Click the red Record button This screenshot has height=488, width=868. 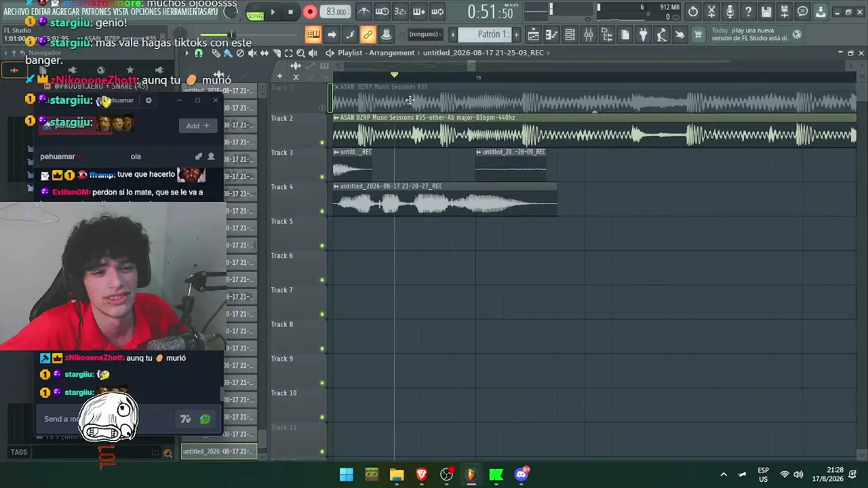tap(310, 12)
